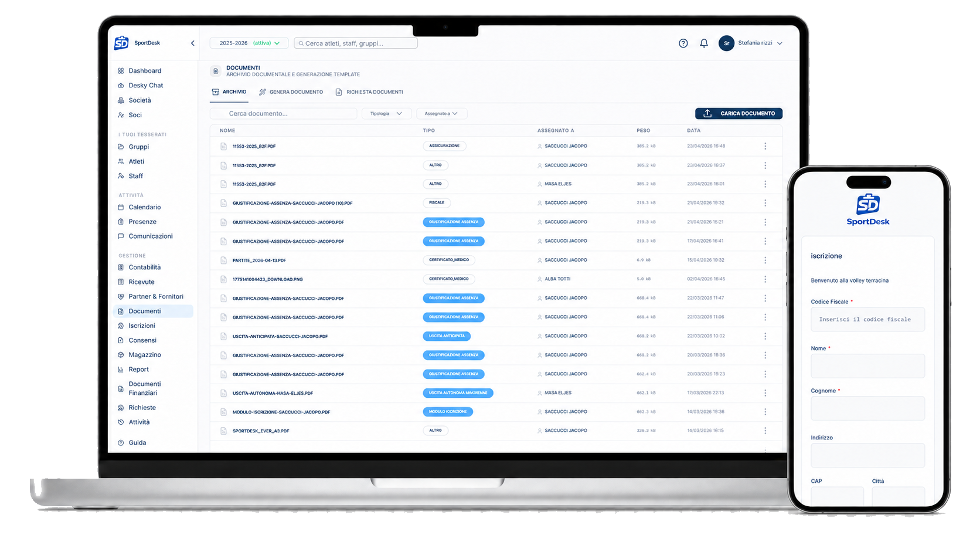This screenshot has height=552, width=980.
Task: Click the Guida help icon in sidebar
Action: (x=121, y=443)
